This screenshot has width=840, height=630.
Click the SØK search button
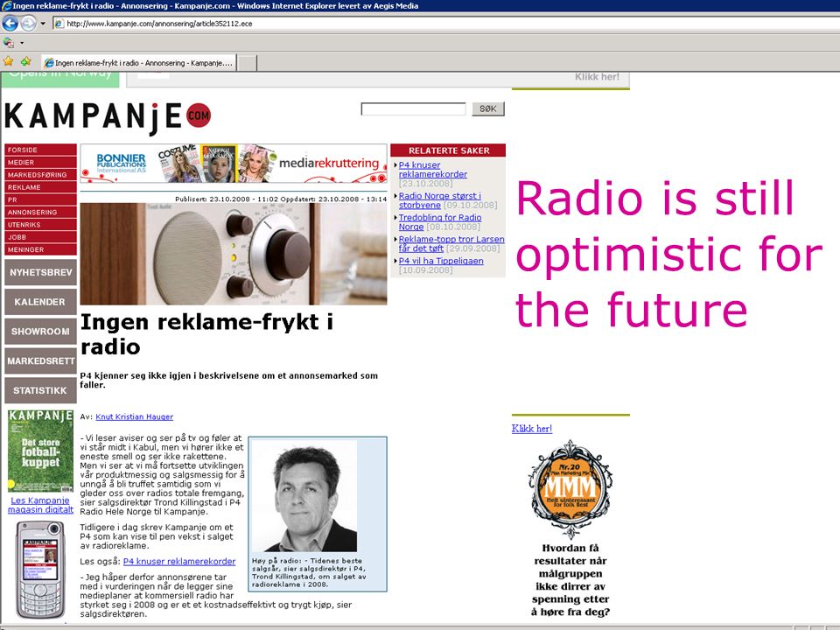coord(488,108)
